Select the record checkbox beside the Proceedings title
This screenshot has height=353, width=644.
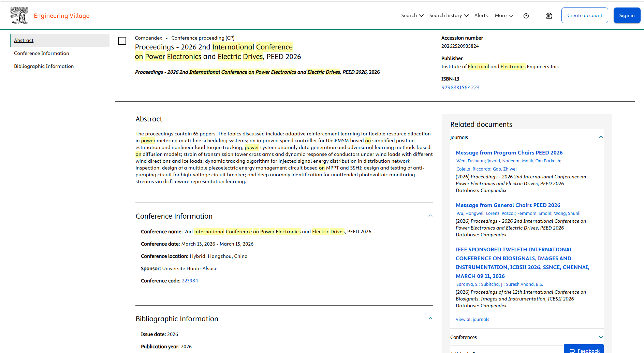pyautogui.click(x=122, y=41)
